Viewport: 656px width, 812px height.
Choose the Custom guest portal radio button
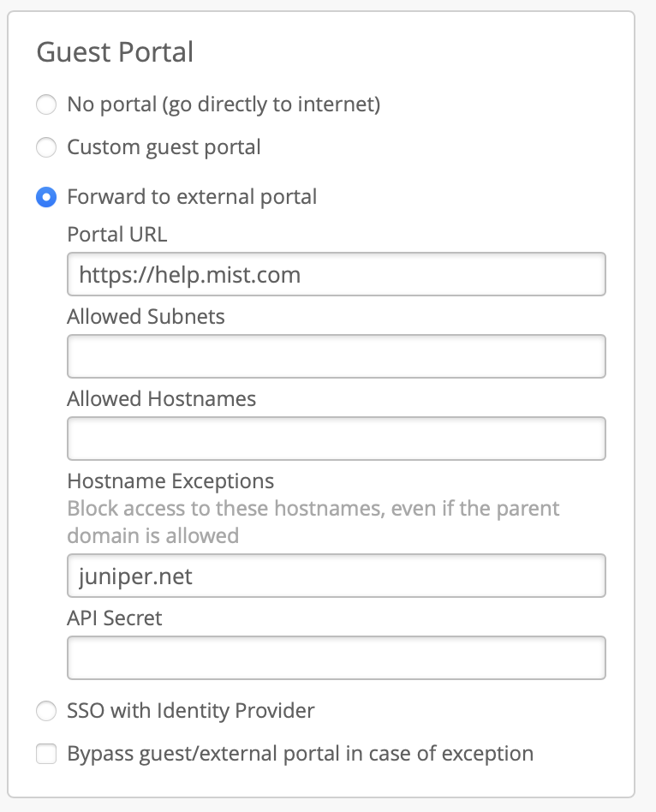pyautogui.click(x=45, y=148)
